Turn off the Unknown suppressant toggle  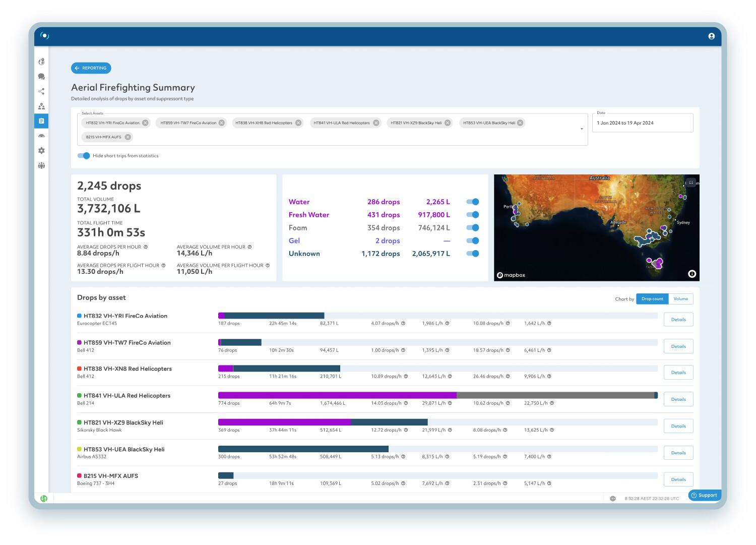472,254
